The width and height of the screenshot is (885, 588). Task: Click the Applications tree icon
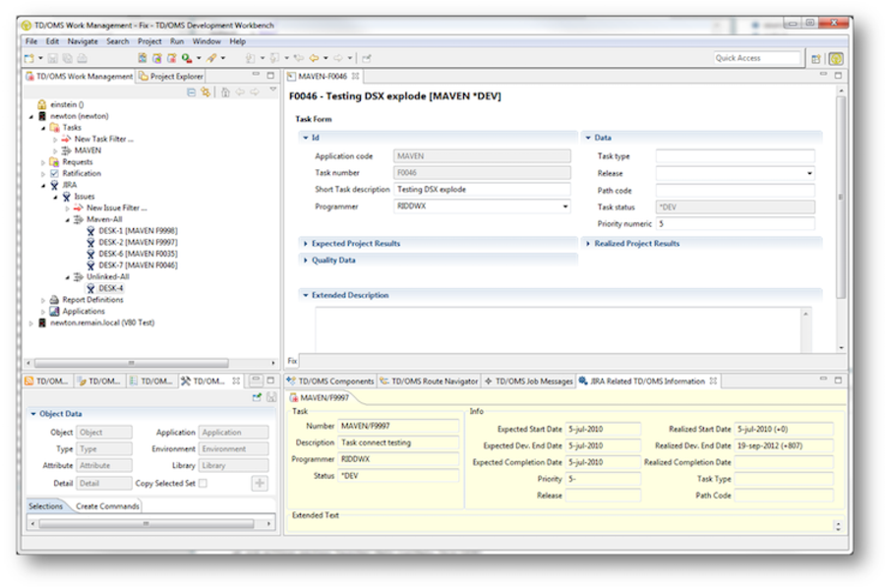[x=54, y=311]
